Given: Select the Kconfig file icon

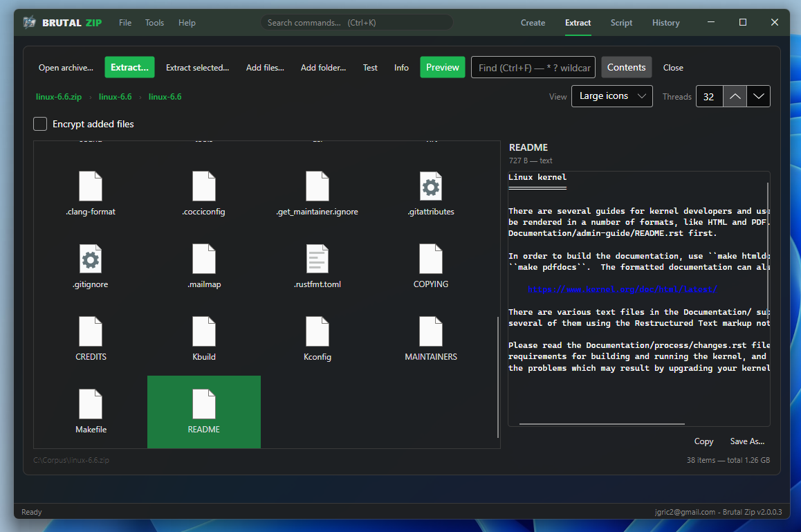Looking at the screenshot, I should (317, 331).
